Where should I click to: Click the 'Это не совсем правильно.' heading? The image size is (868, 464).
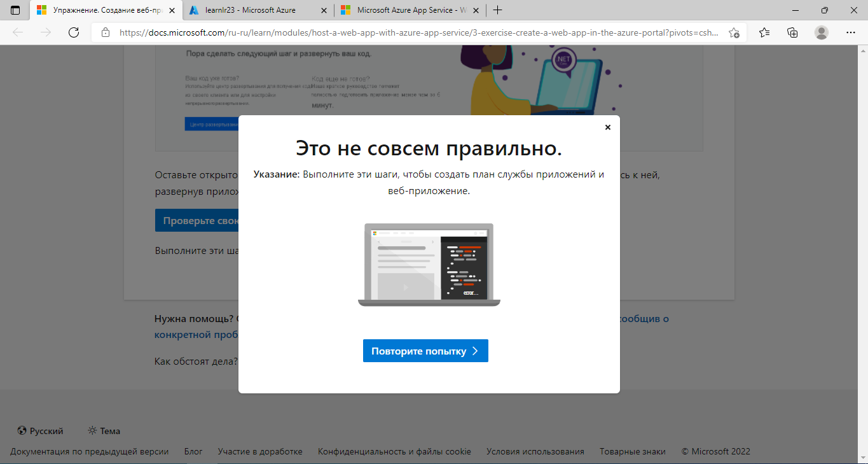(x=429, y=148)
